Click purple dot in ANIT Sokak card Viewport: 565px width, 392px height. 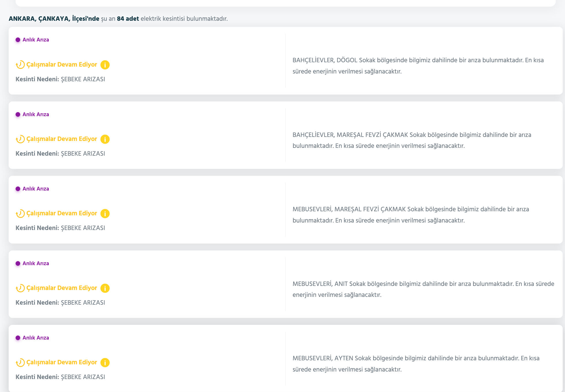18,263
